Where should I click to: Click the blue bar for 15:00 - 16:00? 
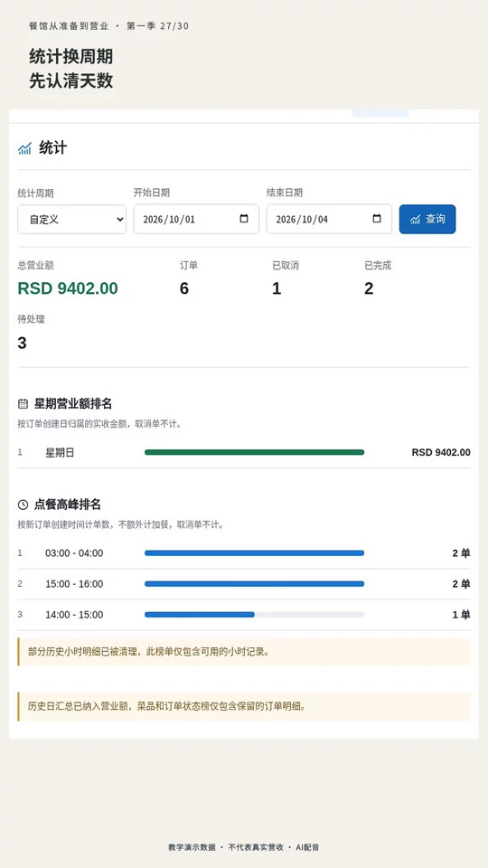255,583
